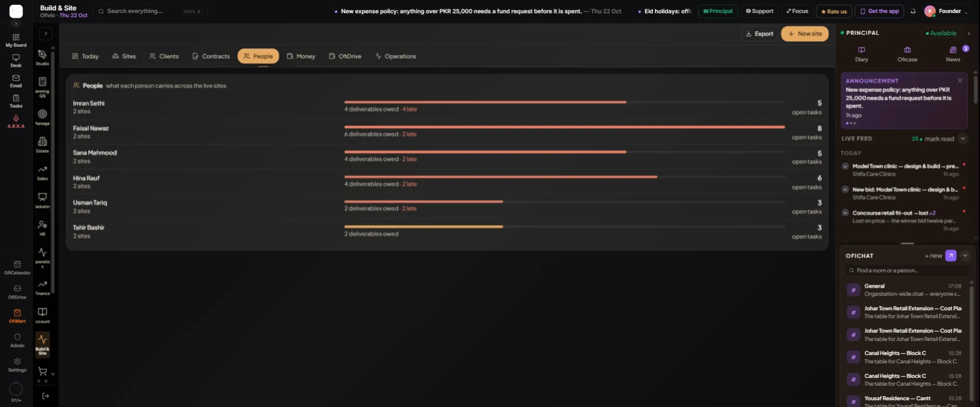Collapse the Model Town clinic design feed item
Image resolution: width=980 pixels, height=407 pixels.
[x=845, y=167]
